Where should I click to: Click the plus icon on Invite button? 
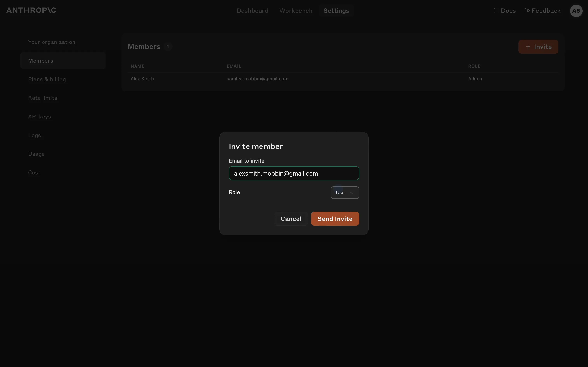pyautogui.click(x=528, y=47)
